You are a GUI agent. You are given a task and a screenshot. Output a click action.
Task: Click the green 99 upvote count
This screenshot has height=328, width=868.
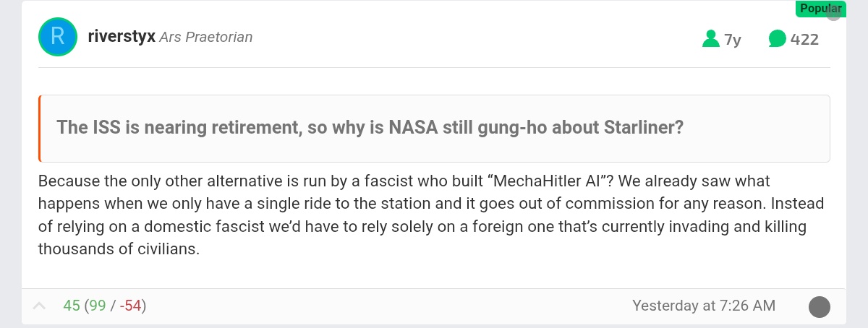96,306
